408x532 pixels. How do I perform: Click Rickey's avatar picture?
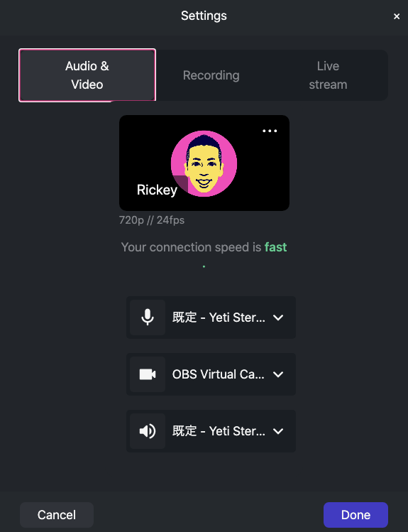tap(204, 163)
